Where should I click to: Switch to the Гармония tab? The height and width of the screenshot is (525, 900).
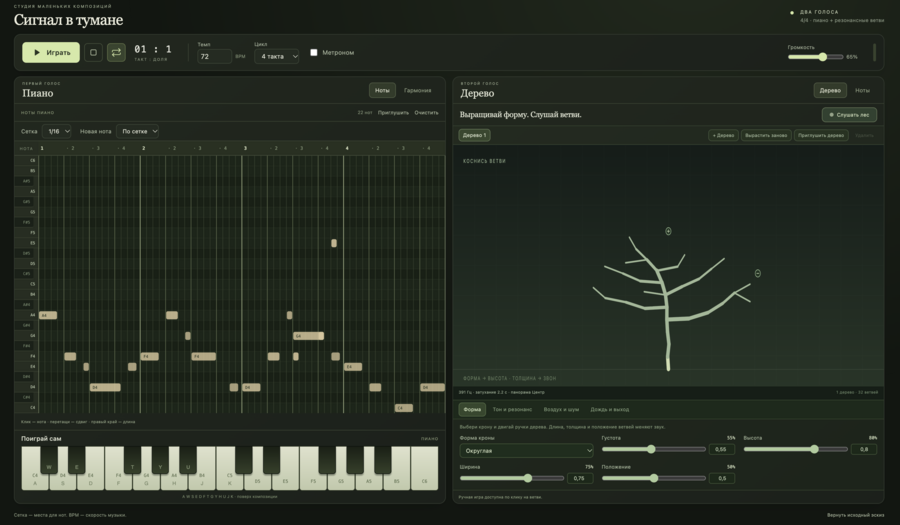pos(417,90)
